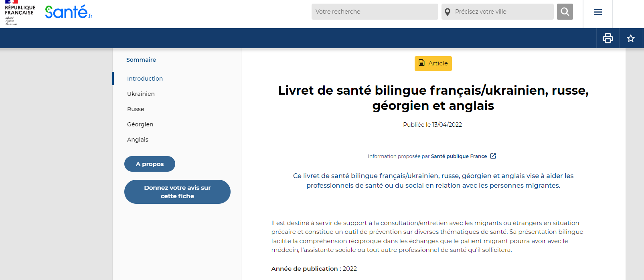644x280 pixels.
Task: Focus the 'Votre recherche' search field
Action: 375,12
